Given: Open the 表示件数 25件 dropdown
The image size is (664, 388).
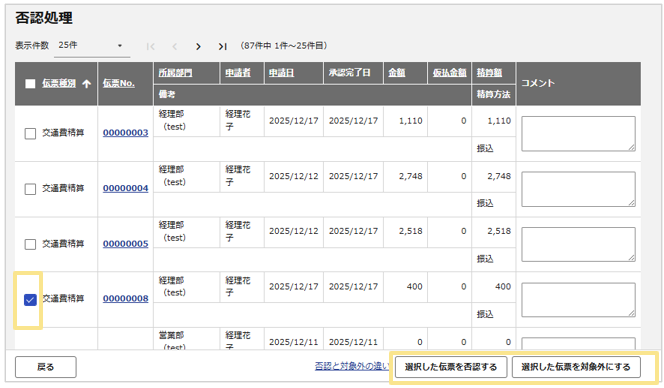Looking at the screenshot, I should (x=91, y=45).
